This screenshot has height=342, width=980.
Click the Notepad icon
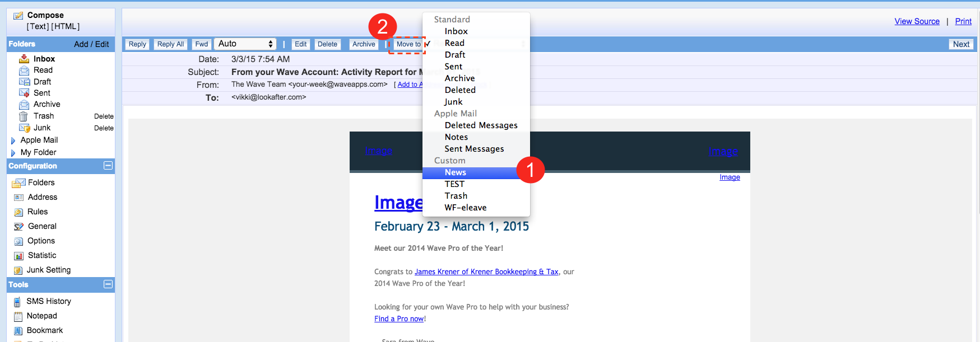pos(18,316)
